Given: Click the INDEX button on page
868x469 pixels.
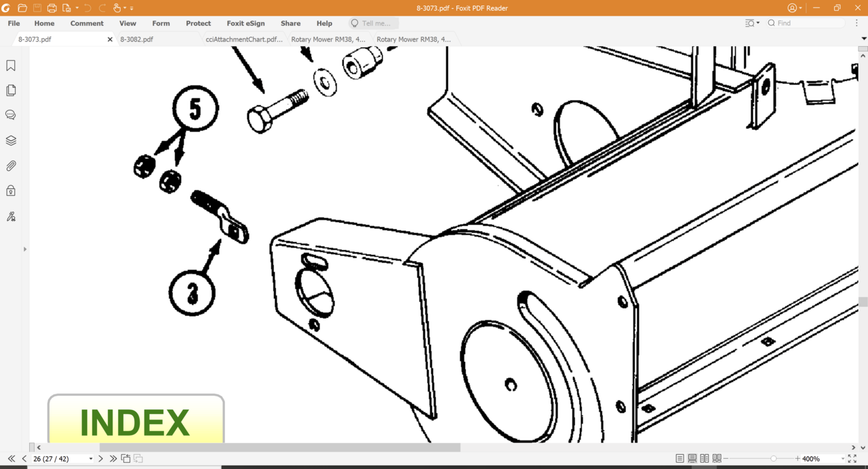Looking at the screenshot, I should 136,422.
